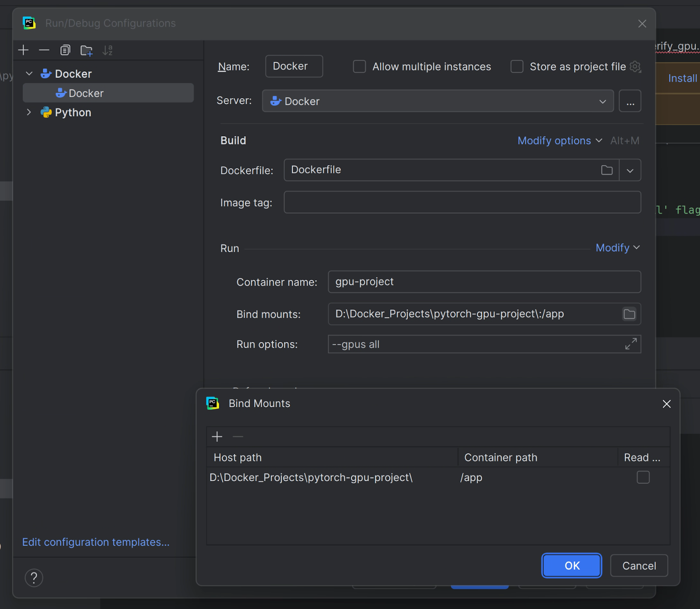Close the Run/Debug Configurations dialog
The image size is (700, 609).
pos(642,24)
